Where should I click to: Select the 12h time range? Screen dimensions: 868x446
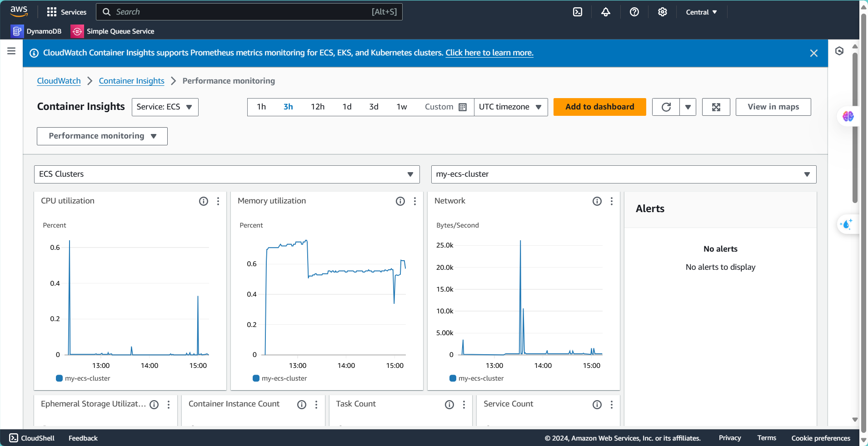coord(318,107)
